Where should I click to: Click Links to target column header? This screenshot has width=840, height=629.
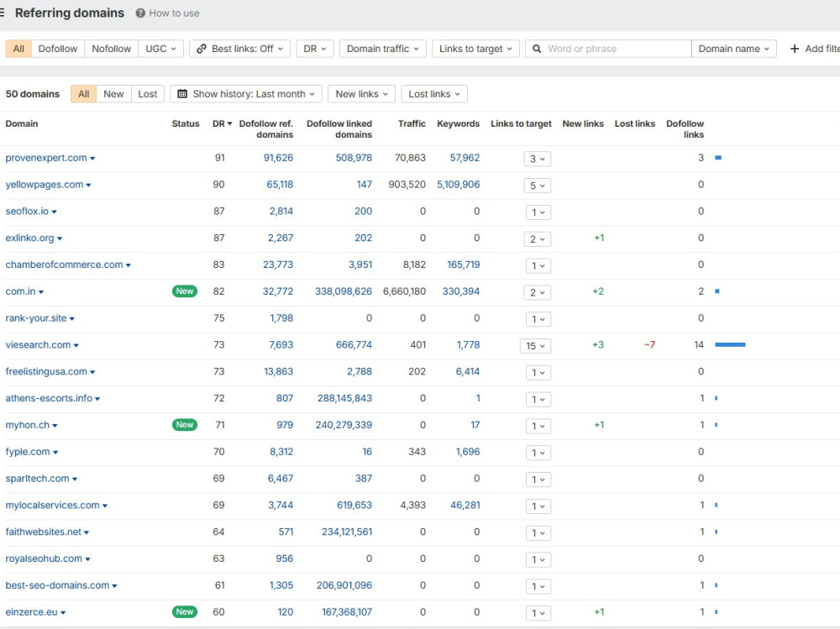[x=521, y=123]
